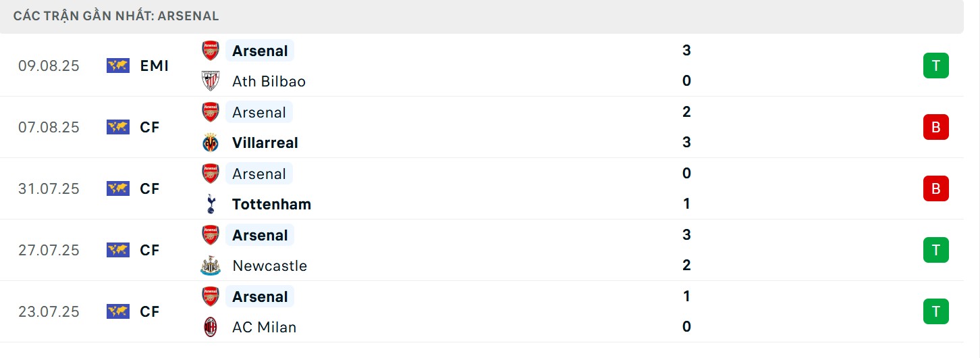Click the Newcastle club crest
The height and width of the screenshot is (358, 980).
[x=211, y=265]
